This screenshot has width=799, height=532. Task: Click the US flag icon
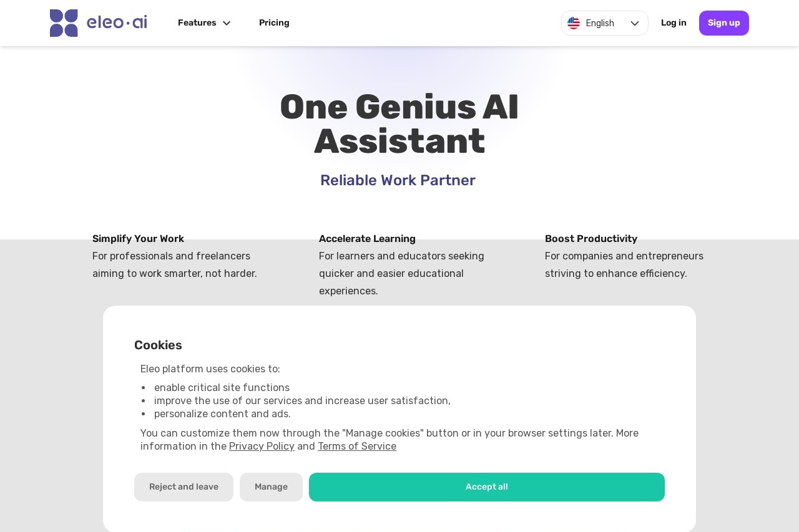pos(574,23)
